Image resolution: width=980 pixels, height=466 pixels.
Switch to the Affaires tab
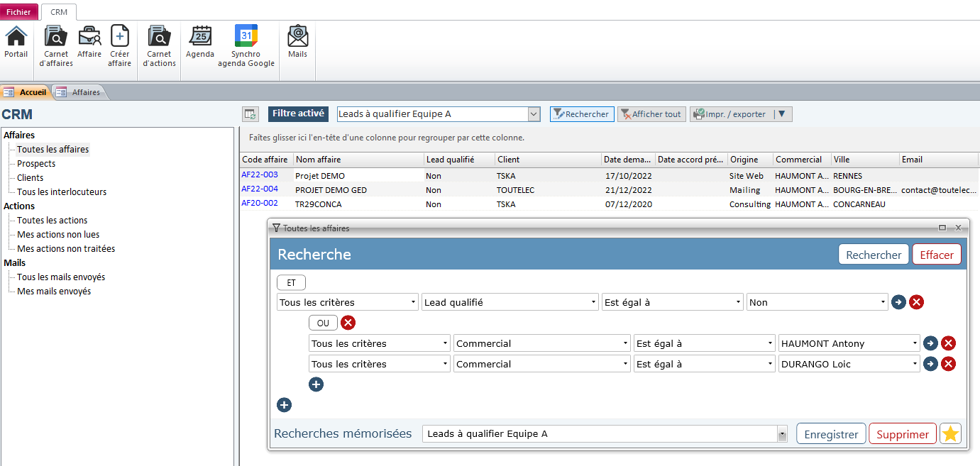(x=85, y=91)
